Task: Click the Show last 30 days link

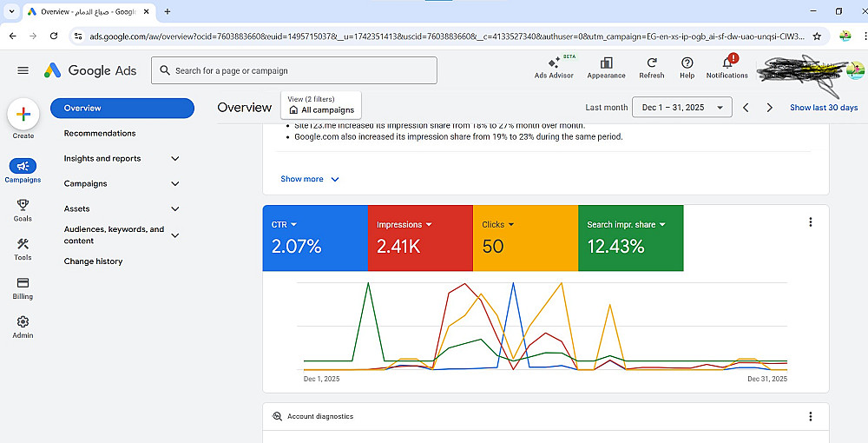Action: pyautogui.click(x=824, y=108)
